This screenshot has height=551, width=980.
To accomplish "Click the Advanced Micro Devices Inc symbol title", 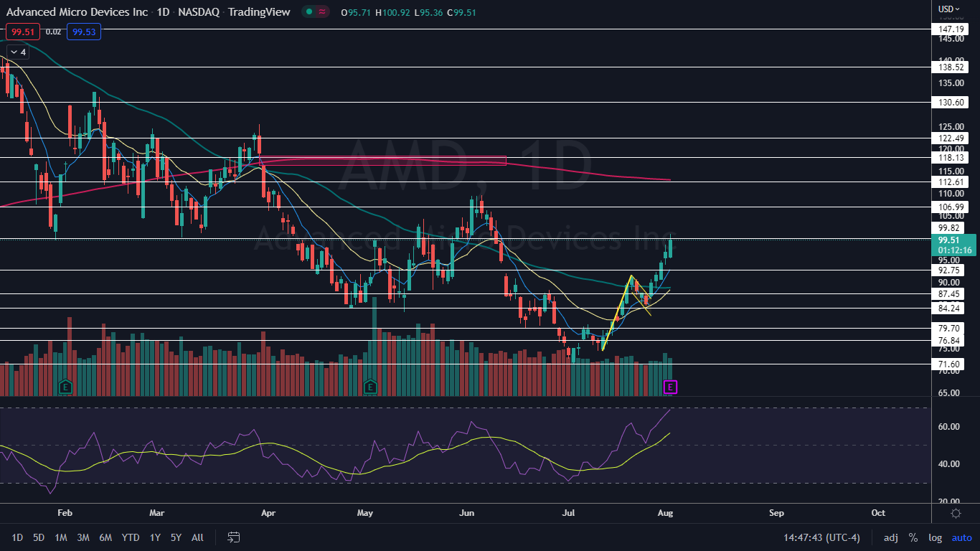I will 77,12.
